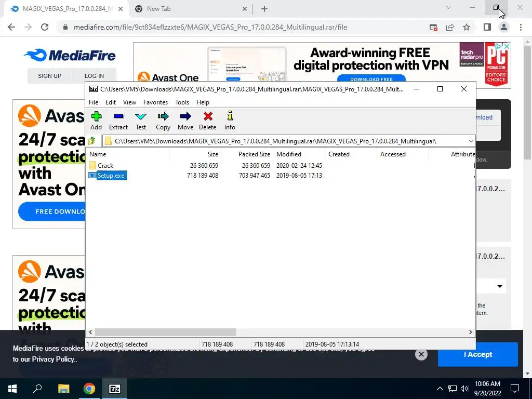Click the share page icon in Chrome

click(450, 27)
